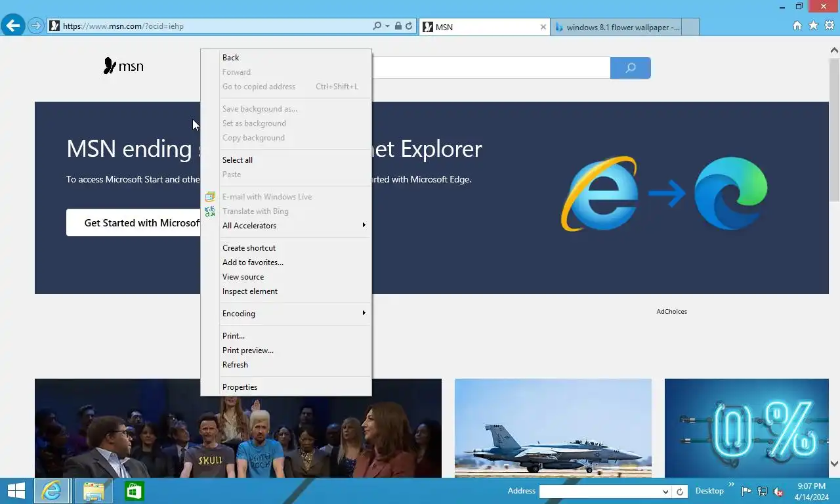Open the fighter jet news thumbnail
Image resolution: width=840 pixels, height=504 pixels.
tap(553, 428)
